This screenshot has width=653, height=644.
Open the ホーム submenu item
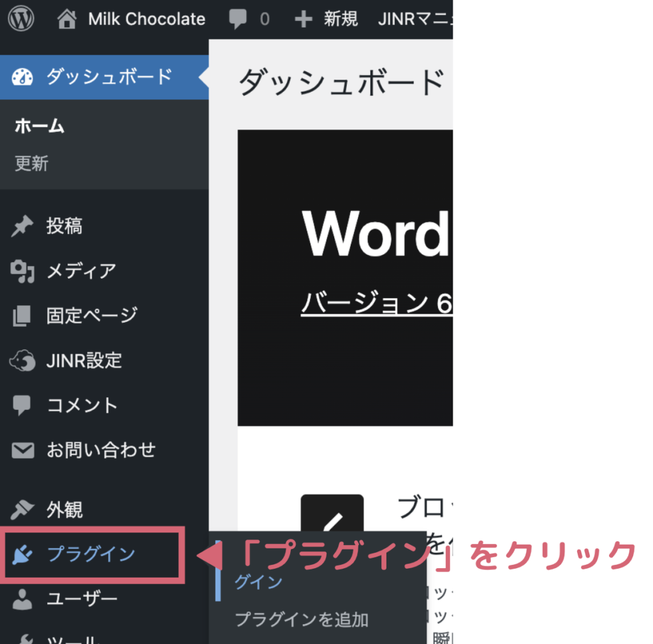pos(40,126)
